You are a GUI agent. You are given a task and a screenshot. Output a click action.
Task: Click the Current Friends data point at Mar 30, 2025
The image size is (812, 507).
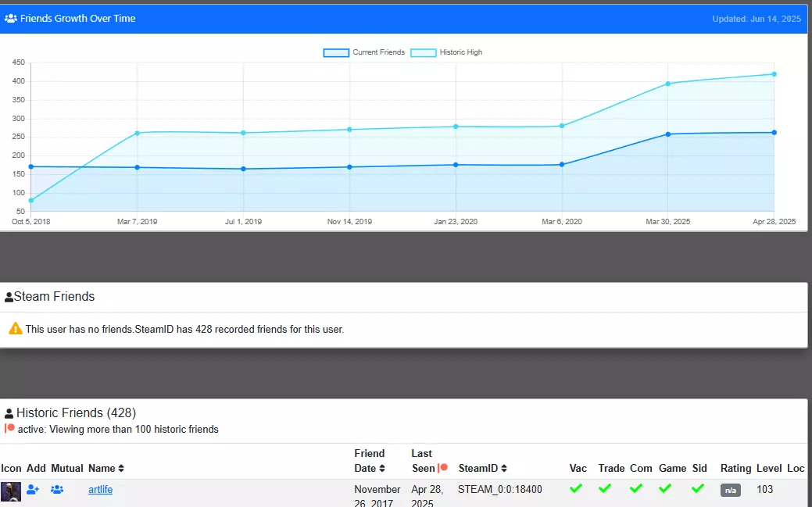tap(668, 134)
